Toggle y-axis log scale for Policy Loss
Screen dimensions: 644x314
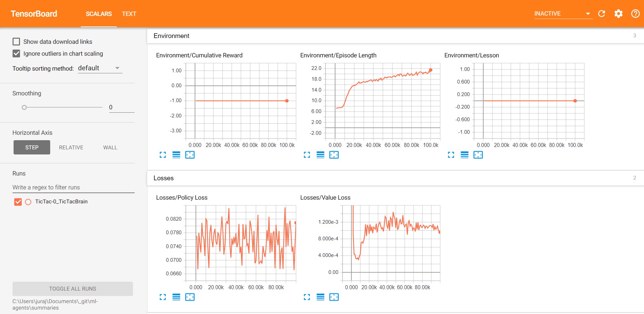tap(176, 297)
